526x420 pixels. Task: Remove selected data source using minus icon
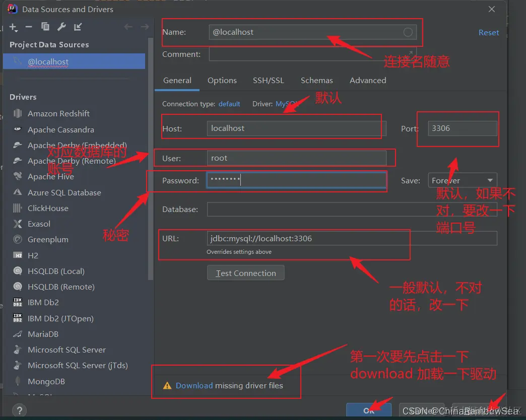tap(29, 28)
